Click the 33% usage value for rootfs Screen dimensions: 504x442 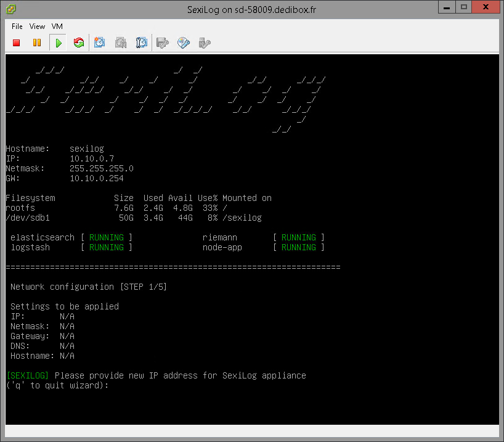point(210,208)
